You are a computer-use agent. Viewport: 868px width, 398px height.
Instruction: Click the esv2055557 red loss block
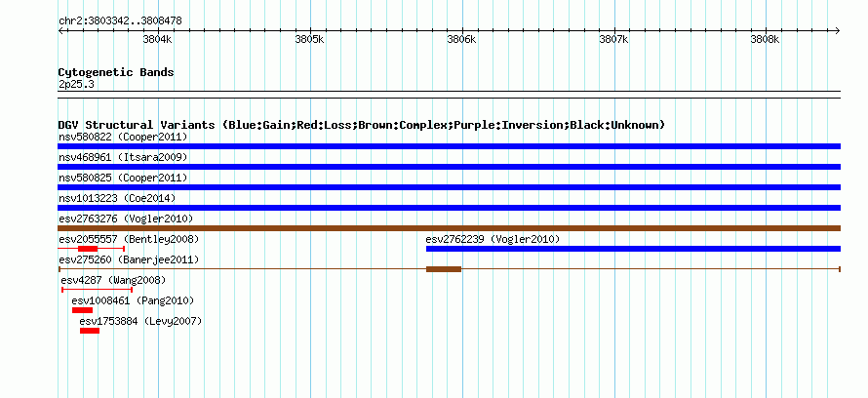[88, 249]
